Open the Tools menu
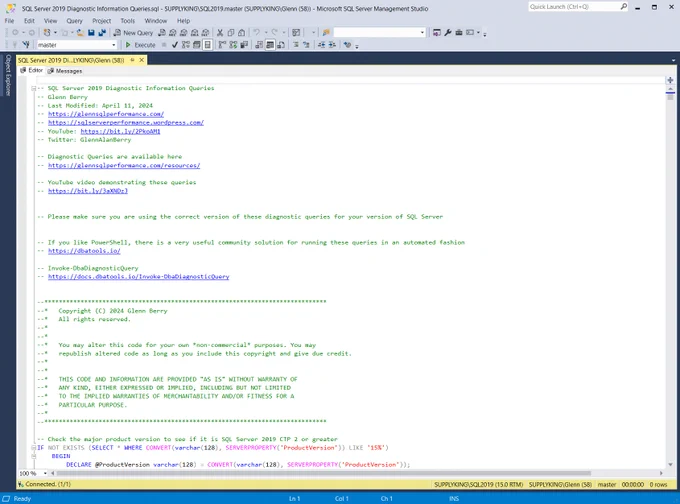 128,21
